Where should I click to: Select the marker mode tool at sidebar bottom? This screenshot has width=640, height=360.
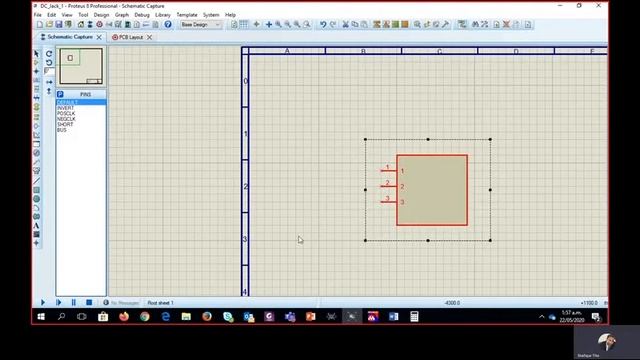click(x=36, y=243)
